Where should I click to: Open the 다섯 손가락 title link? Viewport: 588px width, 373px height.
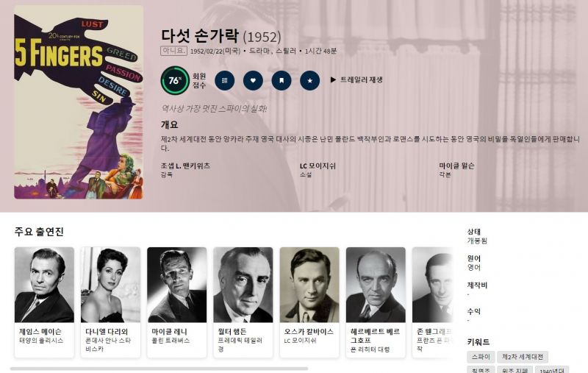[200, 35]
